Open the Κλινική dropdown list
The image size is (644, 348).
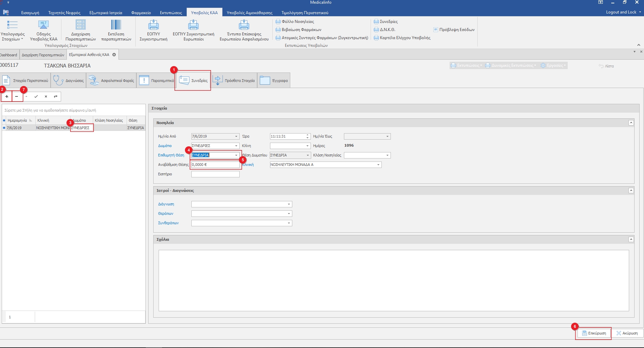378,165
